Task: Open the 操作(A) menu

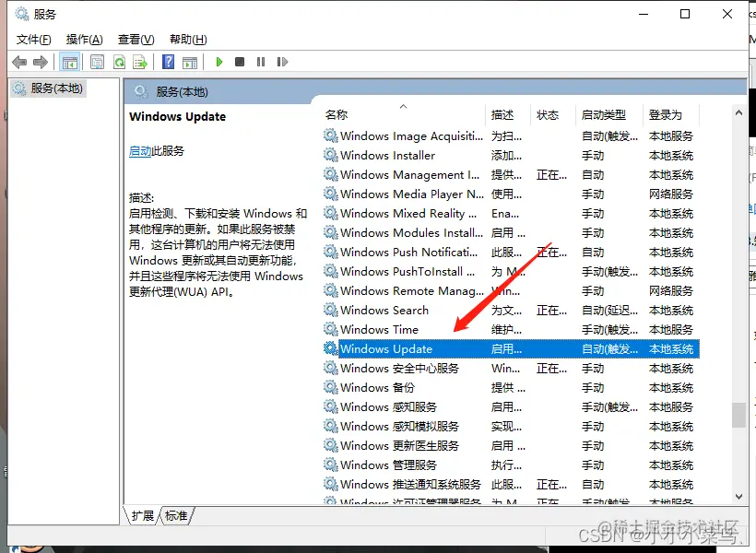Action: click(85, 40)
